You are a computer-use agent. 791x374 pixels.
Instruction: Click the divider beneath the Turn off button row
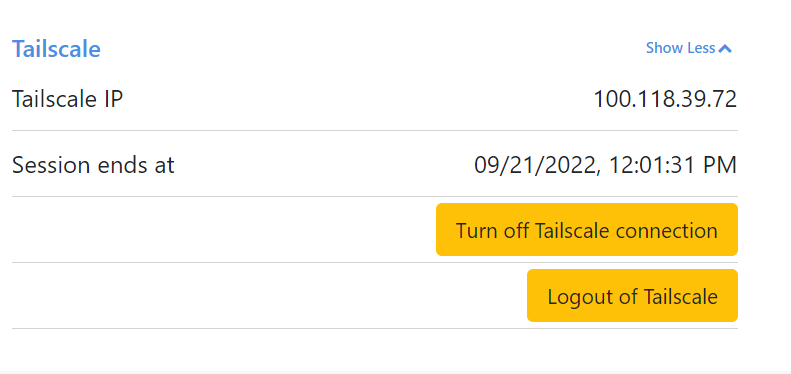pos(375,262)
